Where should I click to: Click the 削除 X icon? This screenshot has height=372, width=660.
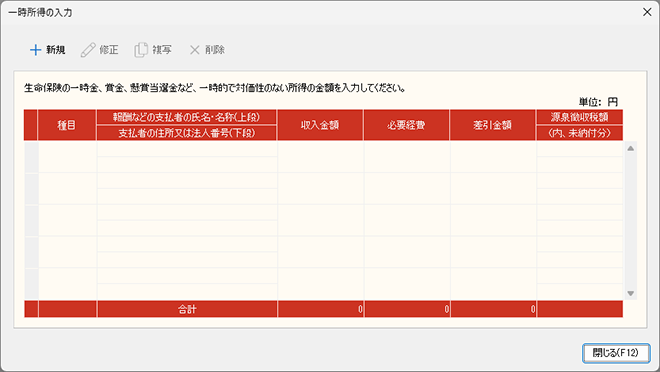(x=194, y=50)
